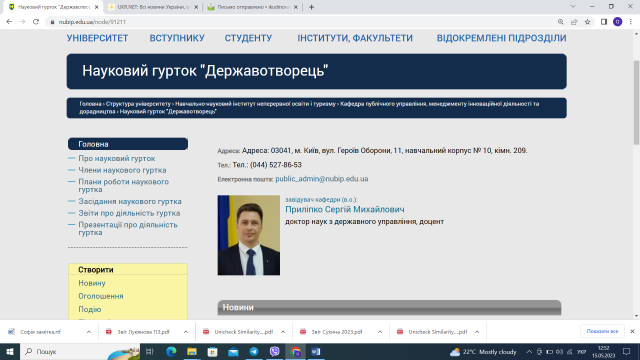Viewport: 640px width, 360px height.
Task: Open Task View from the taskbar
Action: (150, 351)
